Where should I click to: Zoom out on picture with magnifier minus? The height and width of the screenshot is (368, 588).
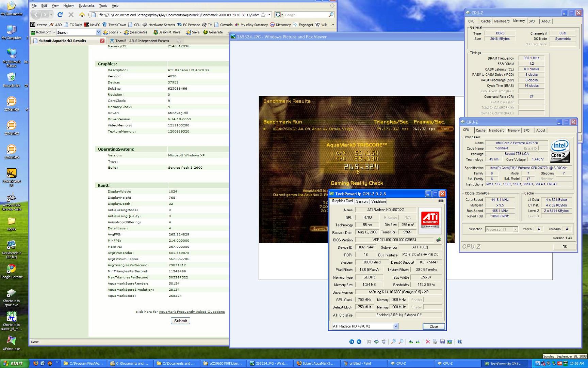point(401,342)
